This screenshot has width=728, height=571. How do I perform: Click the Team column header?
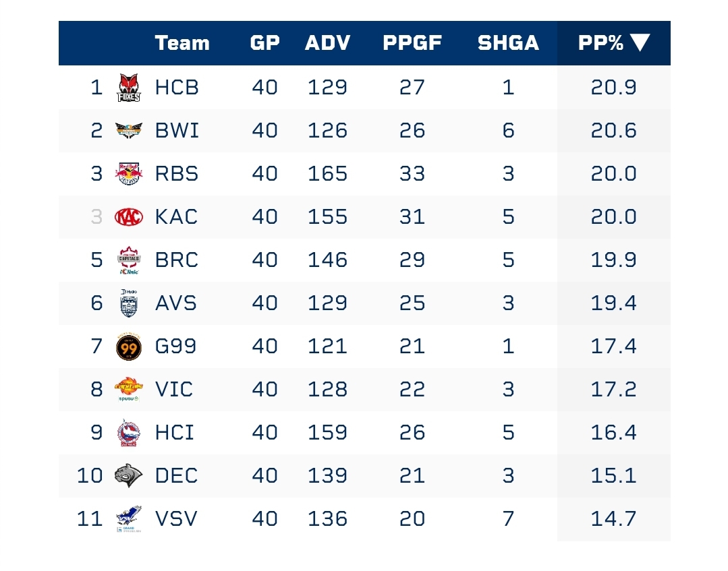pyautogui.click(x=182, y=43)
